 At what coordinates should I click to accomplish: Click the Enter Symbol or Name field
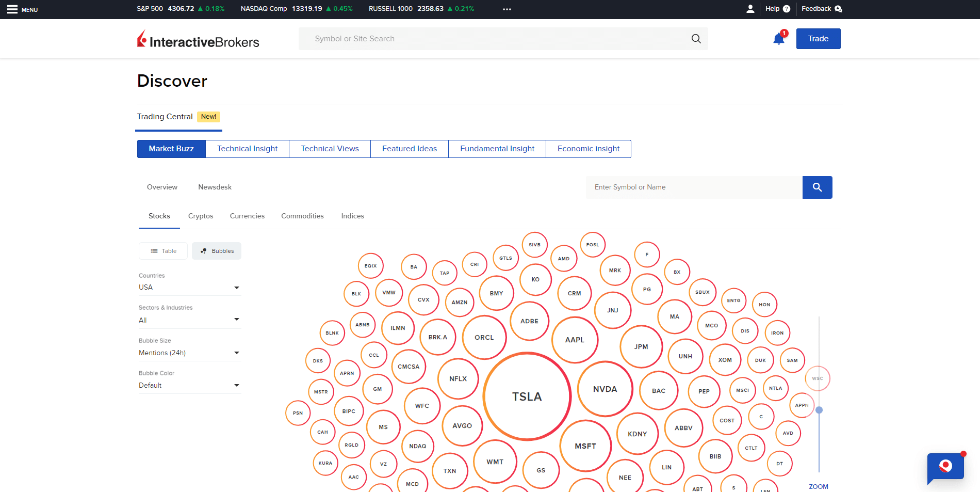click(694, 187)
